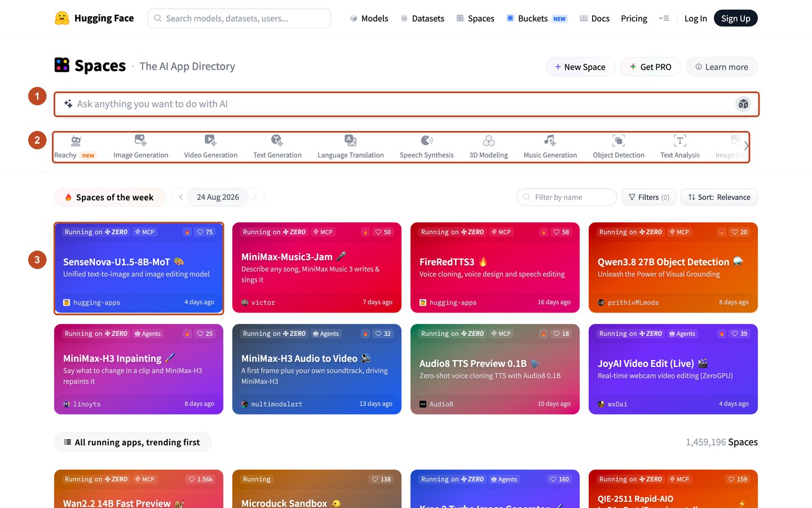Select the 3D Modeling category icon
Screen dimensions: 812x508
pos(489,140)
